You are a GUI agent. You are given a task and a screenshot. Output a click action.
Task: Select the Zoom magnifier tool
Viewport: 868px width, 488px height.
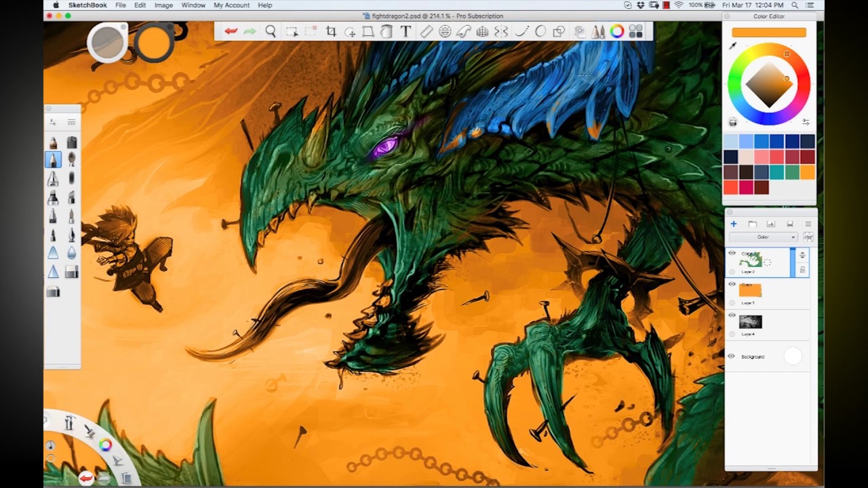(271, 31)
